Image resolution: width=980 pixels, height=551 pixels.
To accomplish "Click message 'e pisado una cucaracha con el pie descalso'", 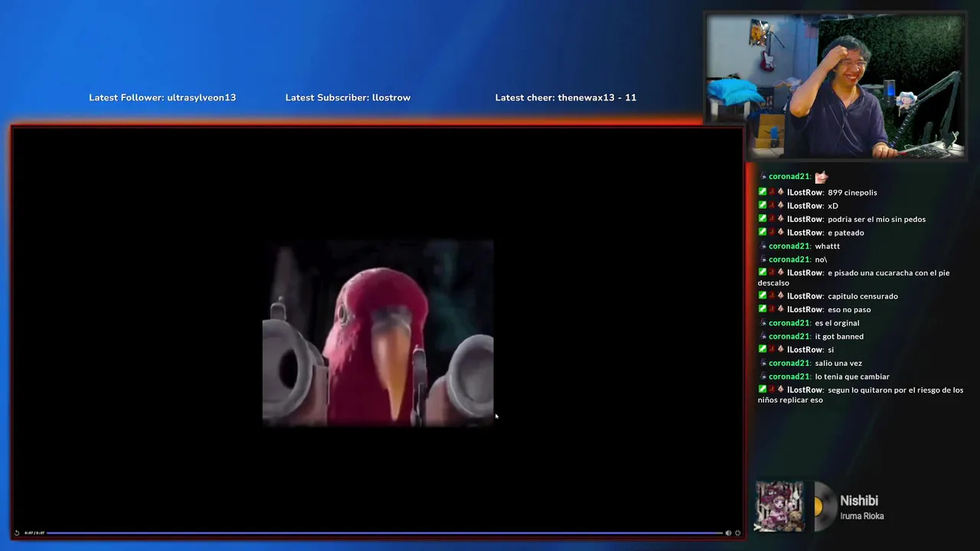I will (x=854, y=278).
